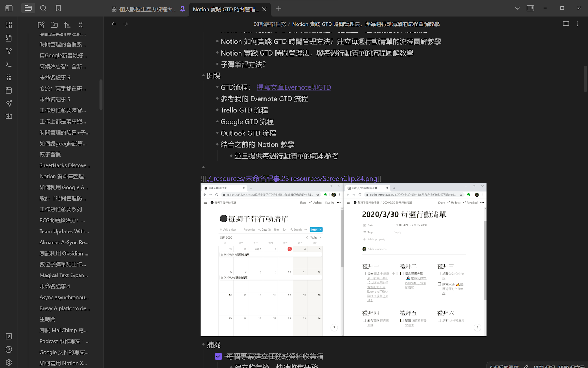This screenshot has height=368, width=588.
Task: Open more options three-dot menu
Action: tap(577, 24)
